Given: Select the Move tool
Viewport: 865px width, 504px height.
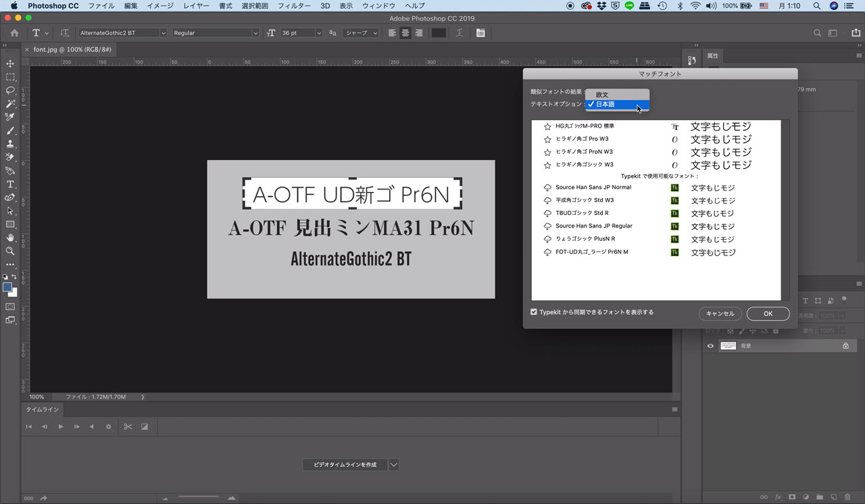Looking at the screenshot, I should (x=10, y=64).
